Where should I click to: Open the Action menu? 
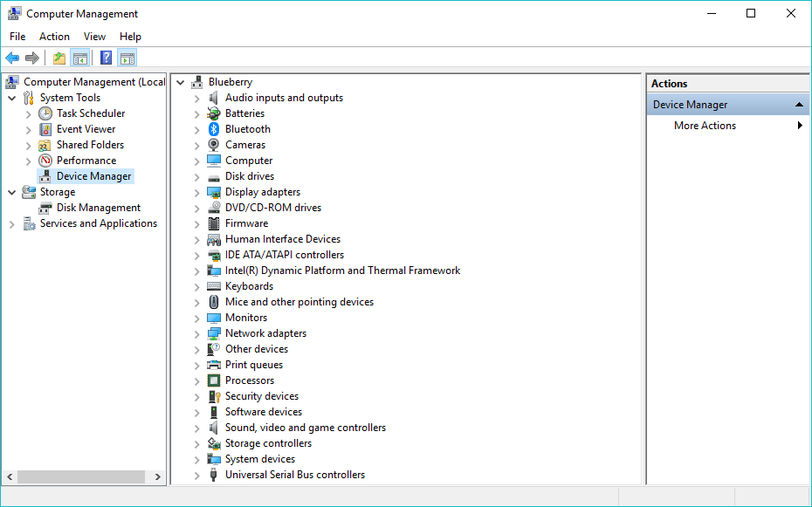[x=54, y=37]
